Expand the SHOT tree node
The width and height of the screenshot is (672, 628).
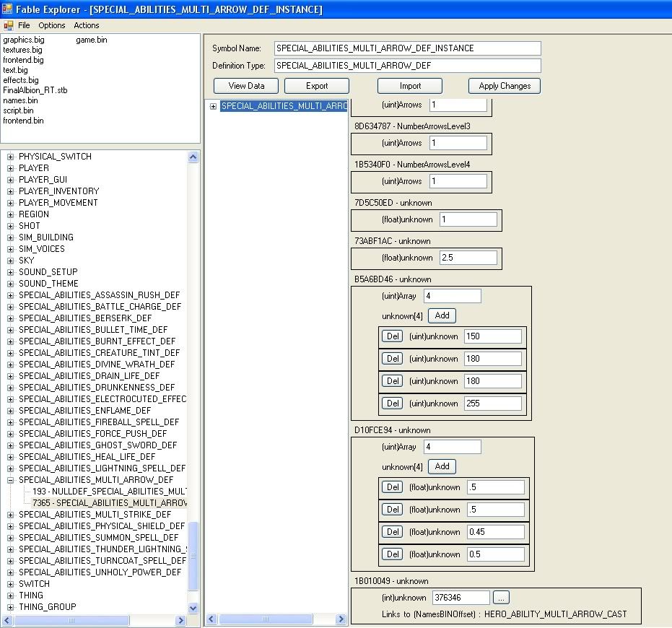pos(10,226)
